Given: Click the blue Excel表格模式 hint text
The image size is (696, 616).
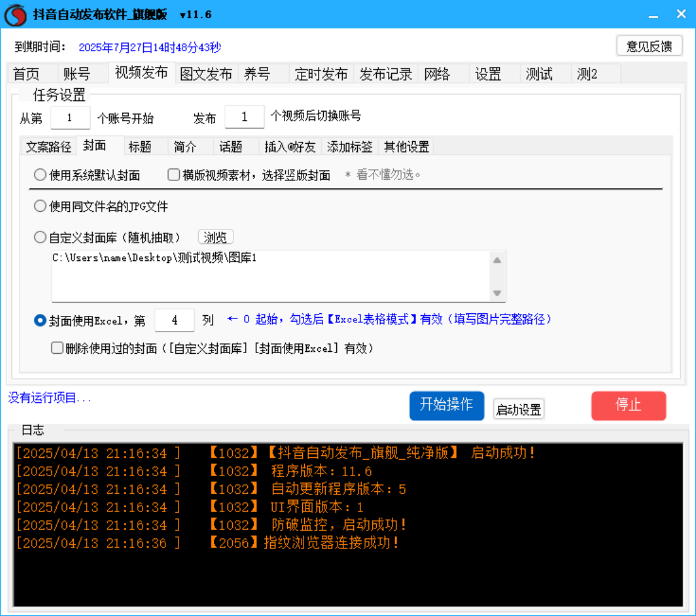Looking at the screenshot, I should (389, 319).
